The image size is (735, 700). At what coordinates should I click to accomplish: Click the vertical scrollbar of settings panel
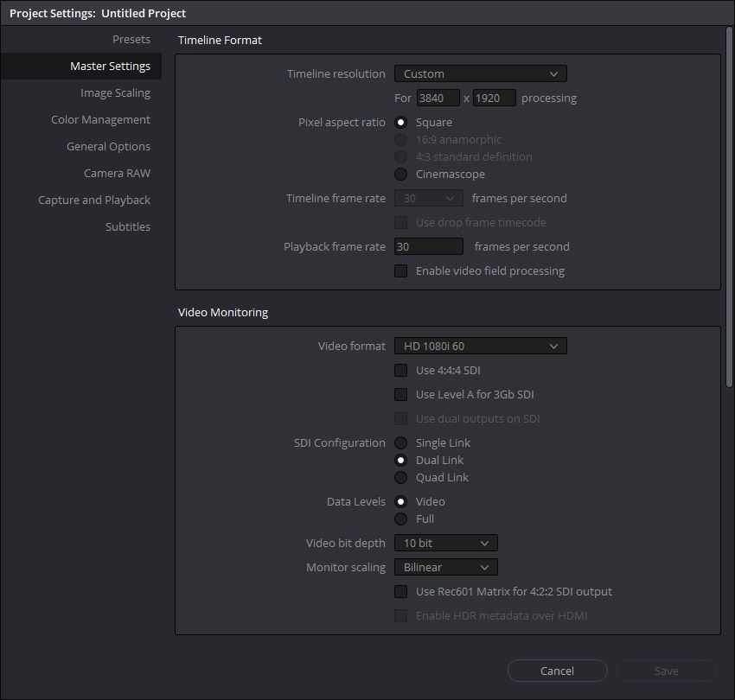click(x=729, y=207)
